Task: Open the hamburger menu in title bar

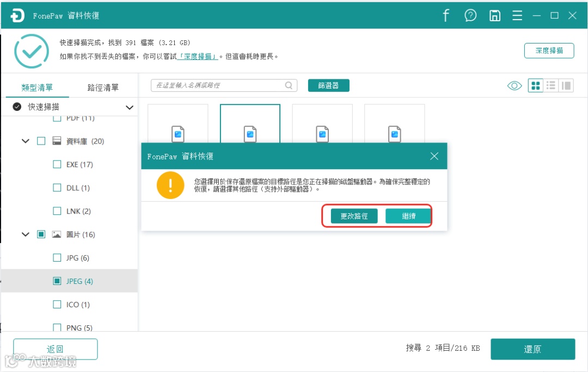Action: (x=517, y=15)
